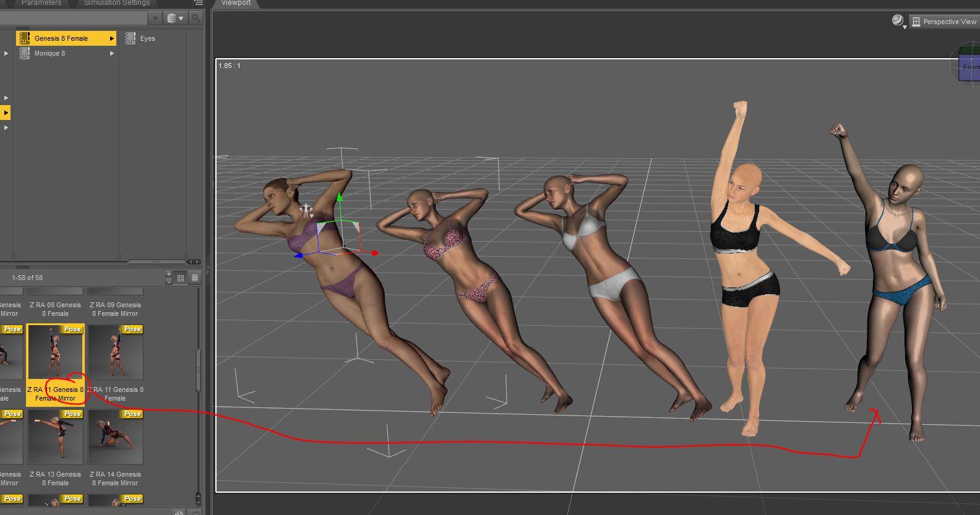The height and width of the screenshot is (515, 980).
Task: Select the Z RA 11 Genesis 8 Female pose thumbnail
Action: (115, 352)
